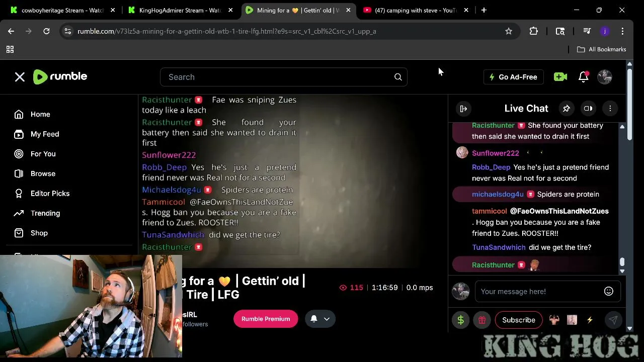This screenshot has width=644, height=362.
Task: Click the pin icon in Live Chat header
Action: tap(566, 109)
